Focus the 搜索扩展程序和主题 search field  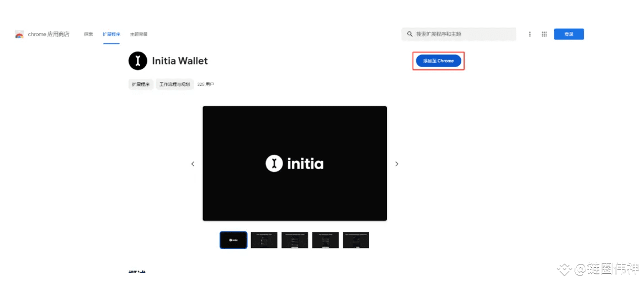(459, 35)
